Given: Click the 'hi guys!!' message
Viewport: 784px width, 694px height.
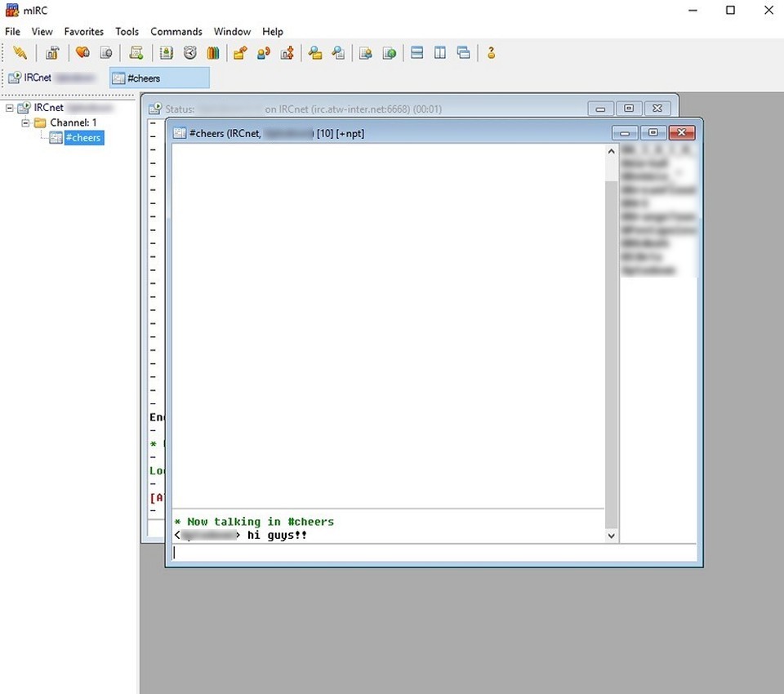Looking at the screenshot, I should (x=277, y=535).
